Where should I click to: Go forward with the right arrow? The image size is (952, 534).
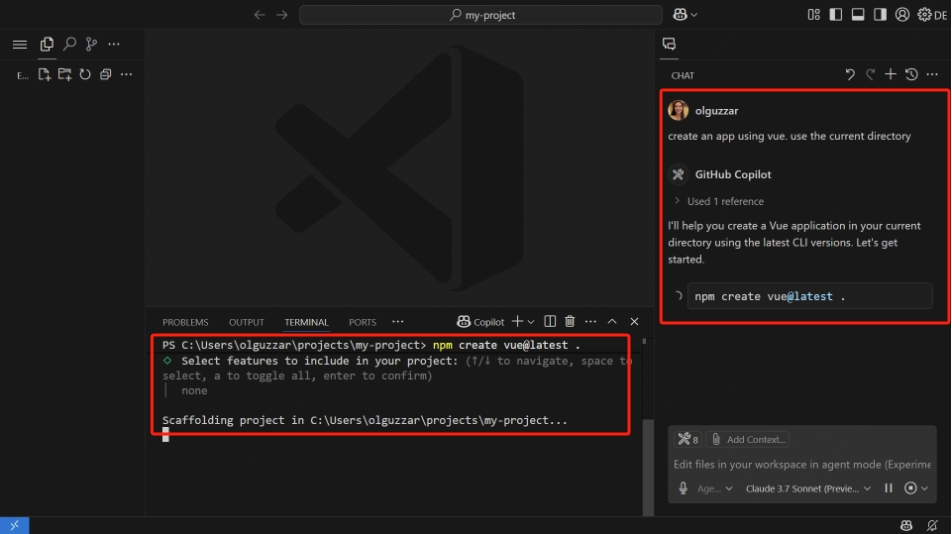click(282, 15)
